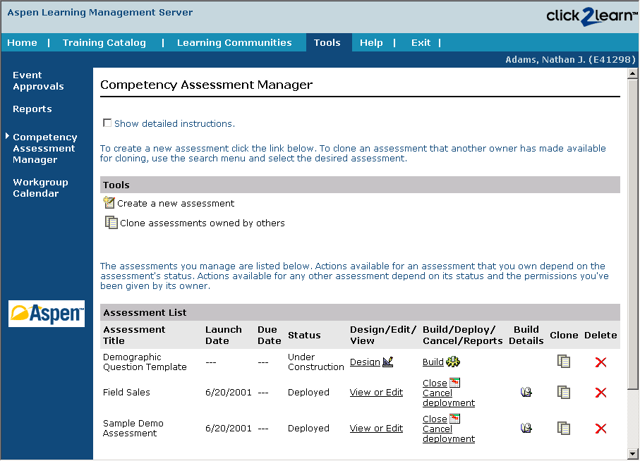Open Build Details icon for Sample Demo Assessment
This screenshot has width=640, height=461.
coord(526,428)
